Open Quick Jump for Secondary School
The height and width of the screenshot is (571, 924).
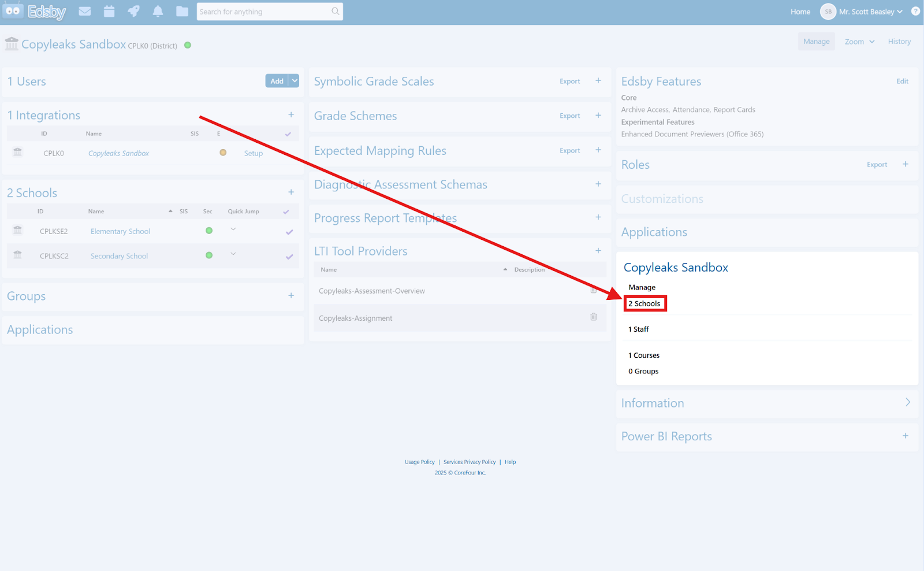pos(233,254)
